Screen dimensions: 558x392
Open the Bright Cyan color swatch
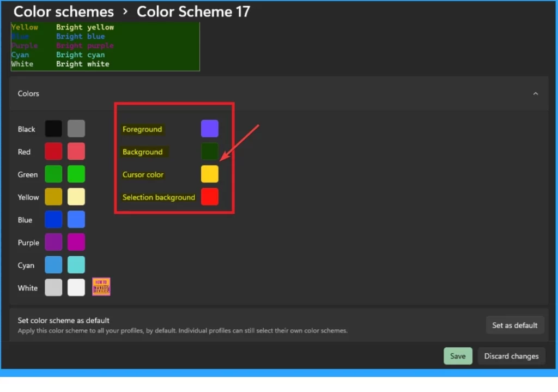click(x=76, y=265)
